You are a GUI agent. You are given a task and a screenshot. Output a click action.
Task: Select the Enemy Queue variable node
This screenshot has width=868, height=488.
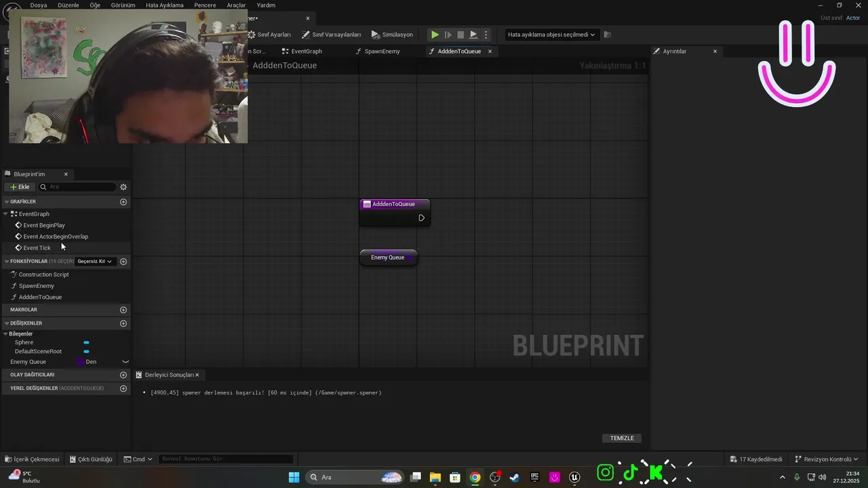coord(388,258)
